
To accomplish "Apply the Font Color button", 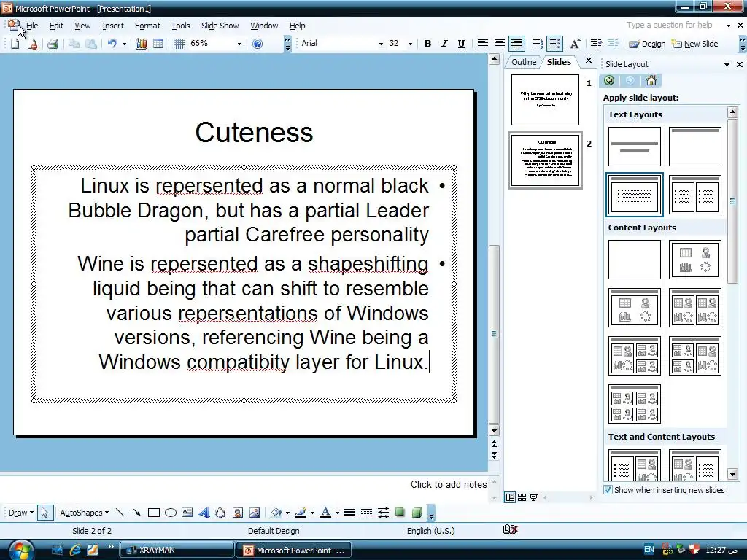I will click(x=325, y=513).
